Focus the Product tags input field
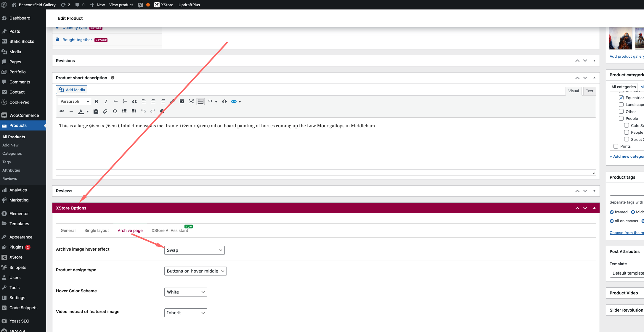This screenshot has height=332, width=644. tap(627, 191)
